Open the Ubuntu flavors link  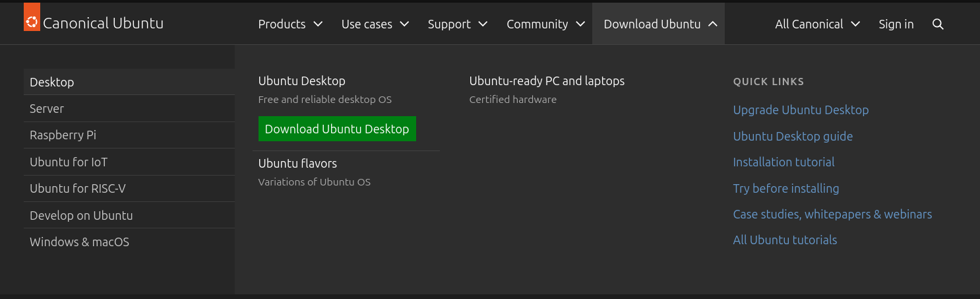297,164
